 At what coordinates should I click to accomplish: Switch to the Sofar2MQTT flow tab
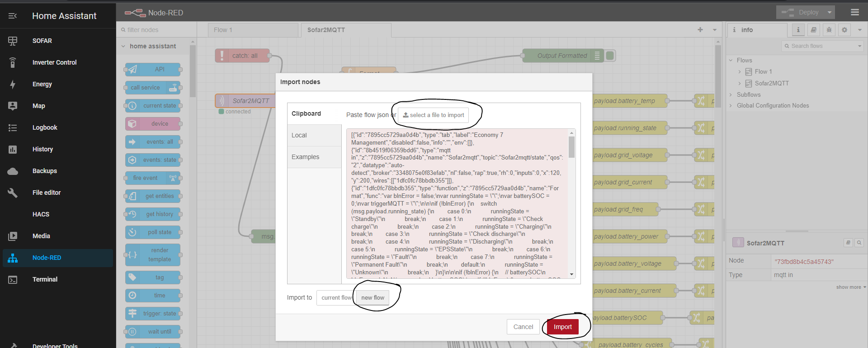pos(346,30)
